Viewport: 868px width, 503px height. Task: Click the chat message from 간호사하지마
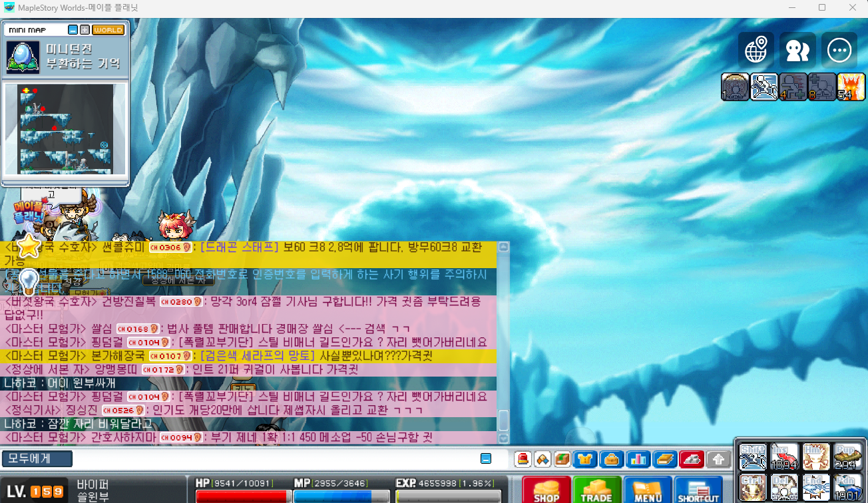pos(248,437)
